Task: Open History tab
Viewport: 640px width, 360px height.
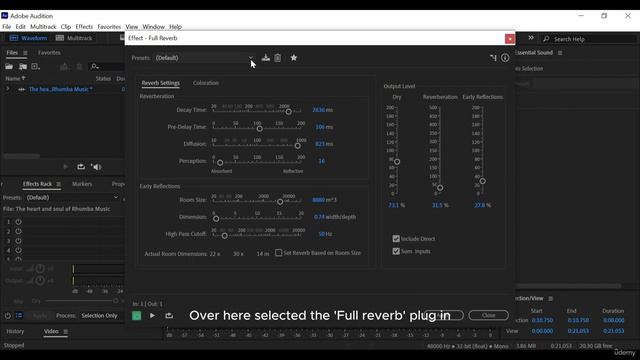Action: pyautogui.click(x=15, y=331)
